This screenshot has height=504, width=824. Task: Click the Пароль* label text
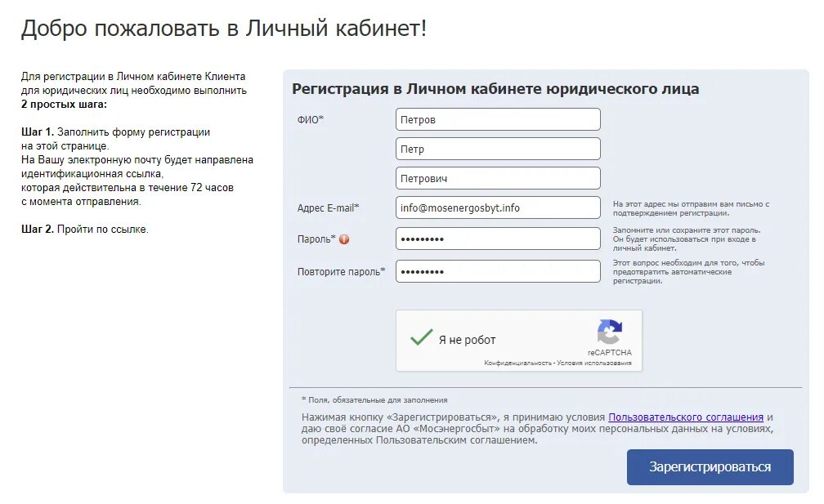(x=316, y=239)
